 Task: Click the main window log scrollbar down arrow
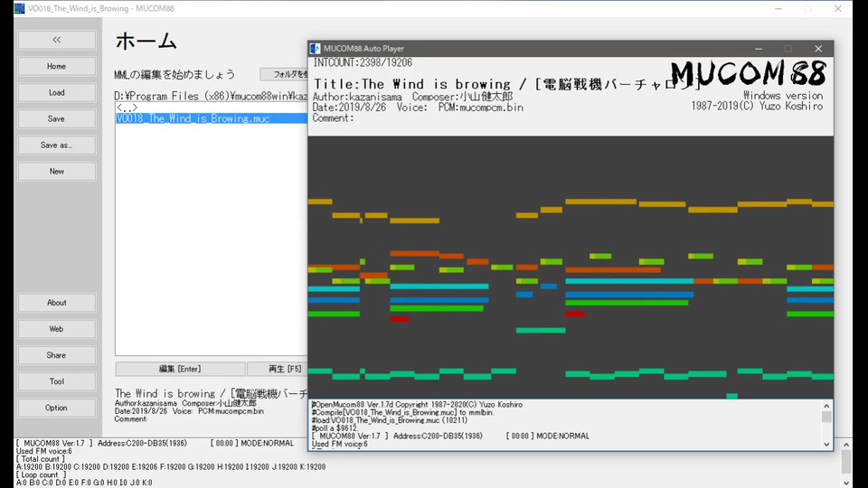846,483
